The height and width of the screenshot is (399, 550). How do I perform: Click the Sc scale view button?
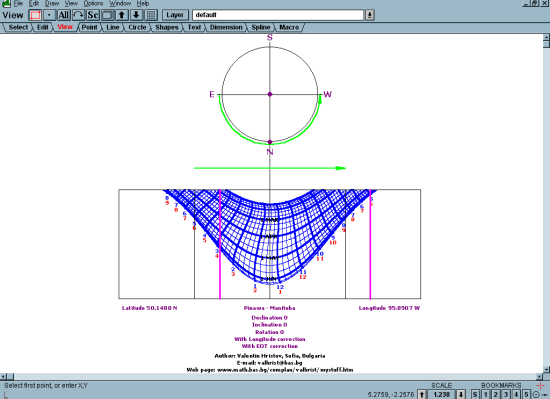pos(93,15)
